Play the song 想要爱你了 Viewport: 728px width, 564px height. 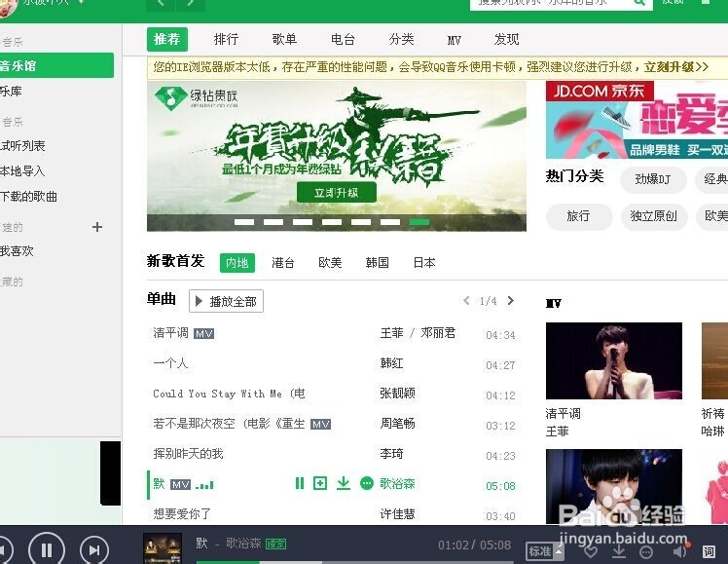tap(182, 514)
